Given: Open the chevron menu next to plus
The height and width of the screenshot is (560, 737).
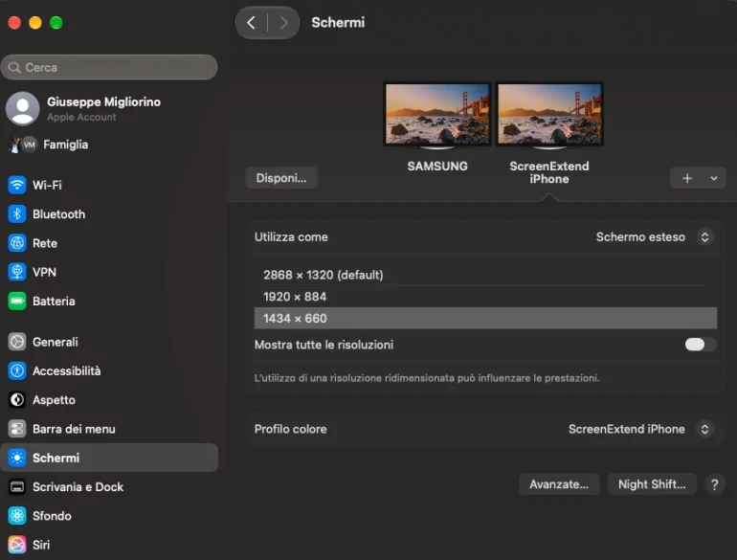Looking at the screenshot, I should click(x=714, y=178).
